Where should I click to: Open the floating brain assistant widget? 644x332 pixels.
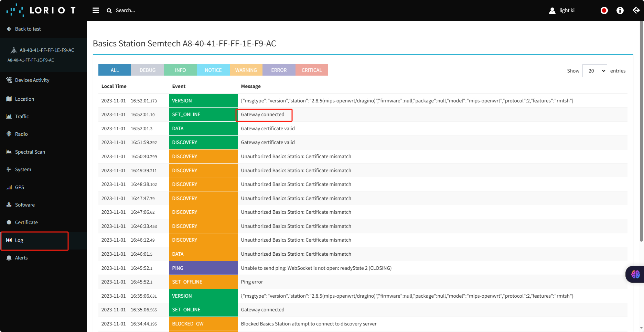(635, 274)
